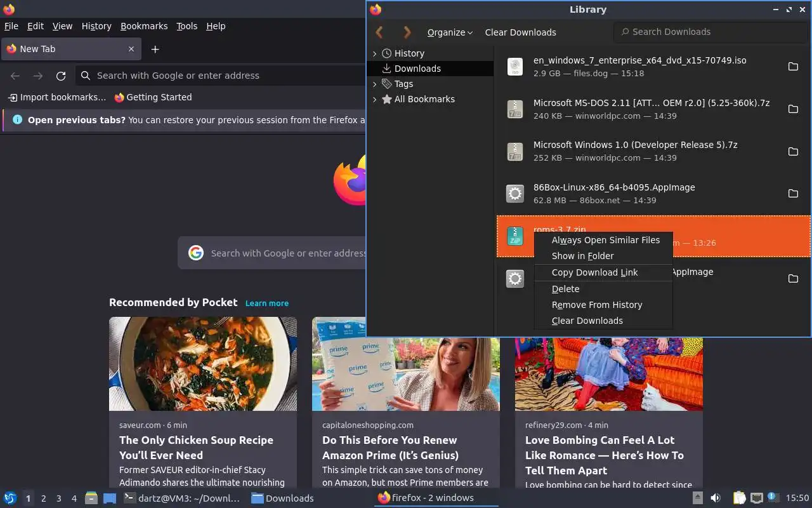Click the Amazon Prime article thumbnail
The width and height of the screenshot is (812, 508).
point(406,364)
